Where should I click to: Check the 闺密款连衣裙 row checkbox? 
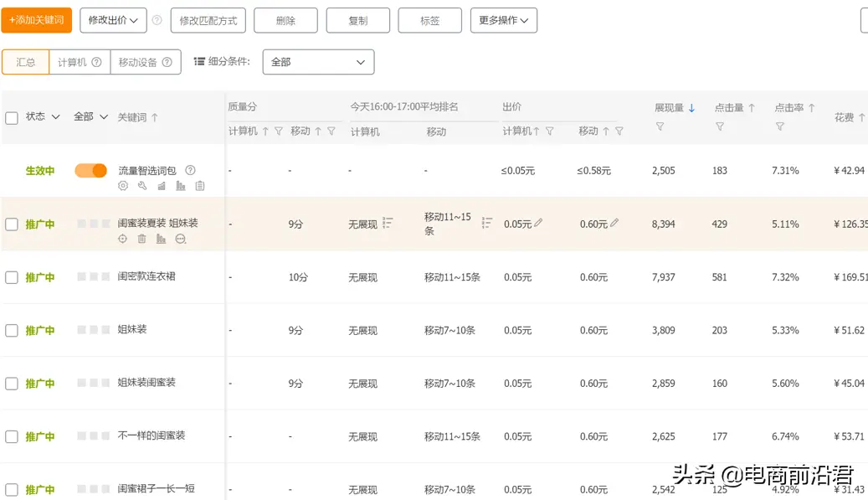coord(12,277)
